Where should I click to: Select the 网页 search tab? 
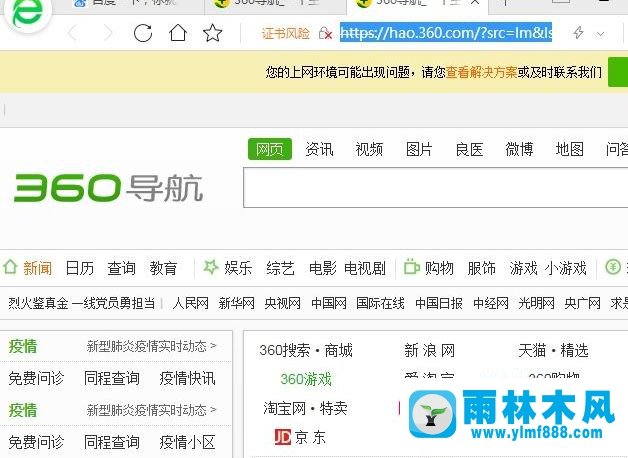(270, 149)
